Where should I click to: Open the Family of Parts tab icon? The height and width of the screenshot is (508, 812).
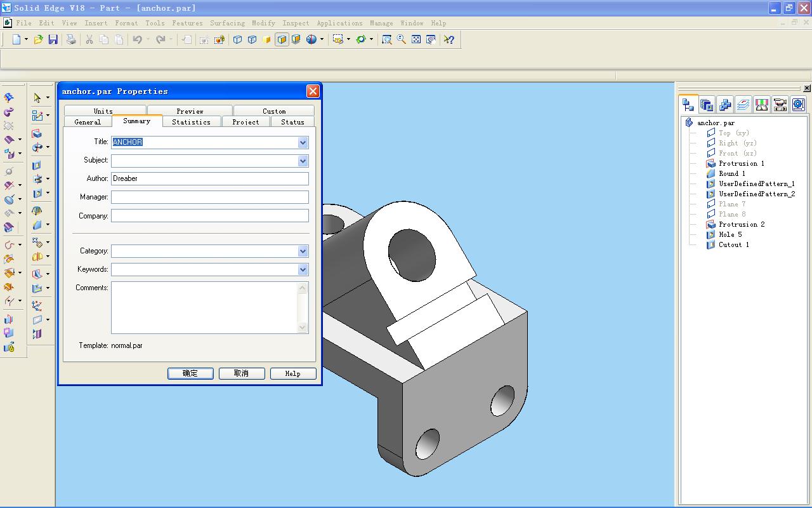click(725, 105)
